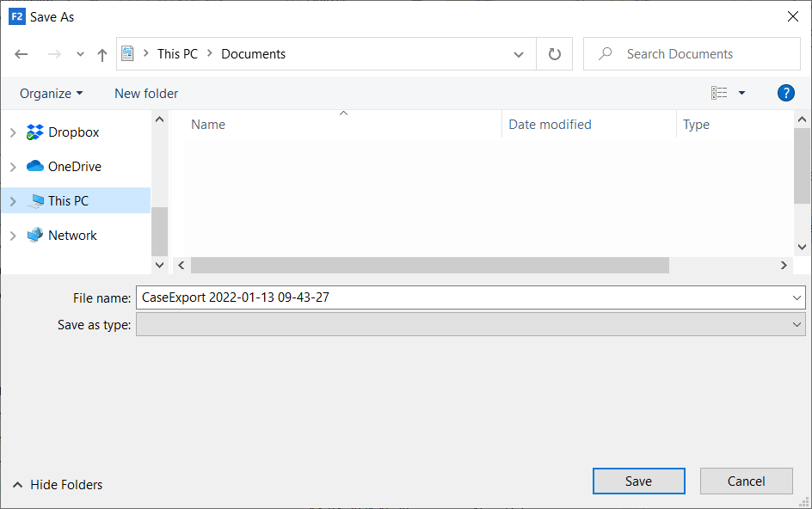This screenshot has width=812, height=509.
Task: Select Dropbox in the navigation pane
Action: (x=73, y=132)
